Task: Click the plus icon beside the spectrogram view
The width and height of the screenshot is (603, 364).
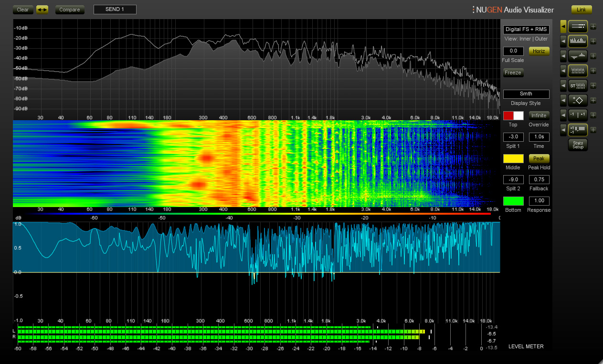Action: coord(593,71)
